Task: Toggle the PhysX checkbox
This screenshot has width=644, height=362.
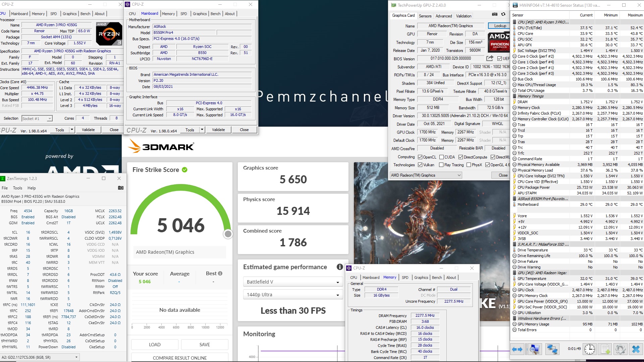Action: [469, 165]
